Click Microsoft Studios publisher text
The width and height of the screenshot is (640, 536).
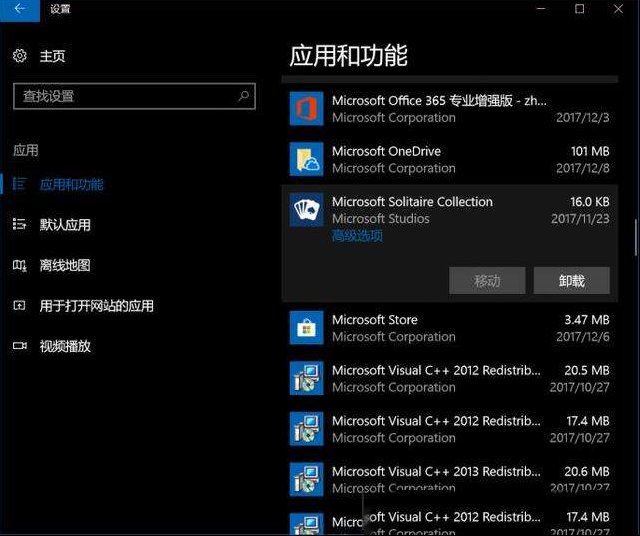[x=380, y=219]
